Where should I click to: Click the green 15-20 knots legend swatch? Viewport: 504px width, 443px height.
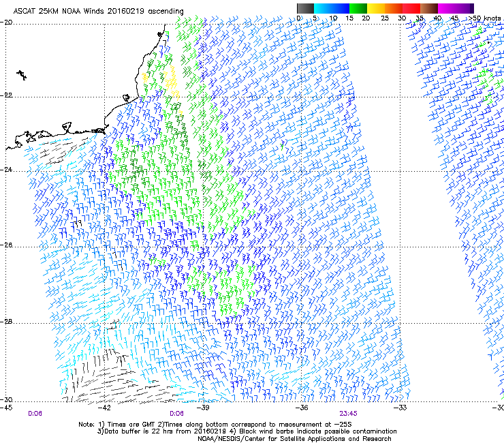point(358,8)
